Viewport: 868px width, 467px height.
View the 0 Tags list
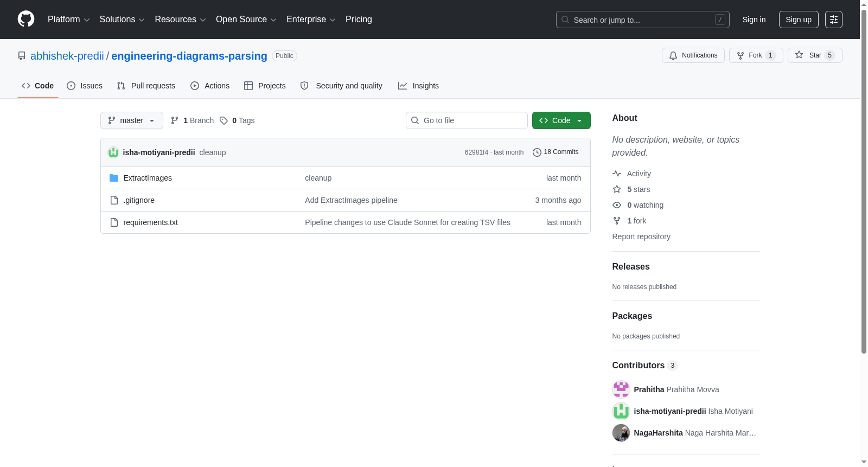237,120
